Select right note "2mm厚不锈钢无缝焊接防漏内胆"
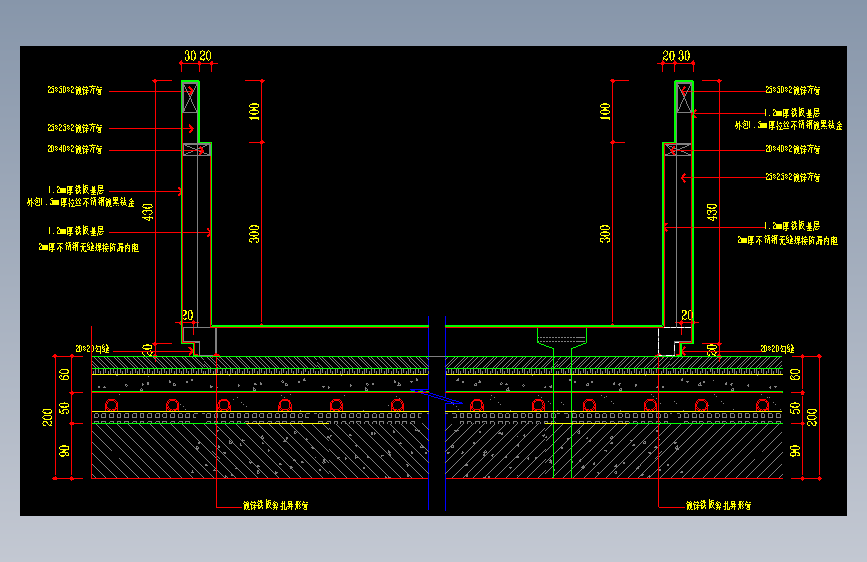This screenshot has width=867, height=562. [x=787, y=240]
